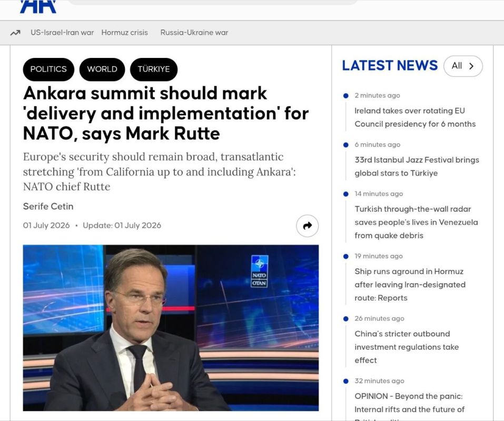Click the 32 minutes ago timestamp

(379, 381)
